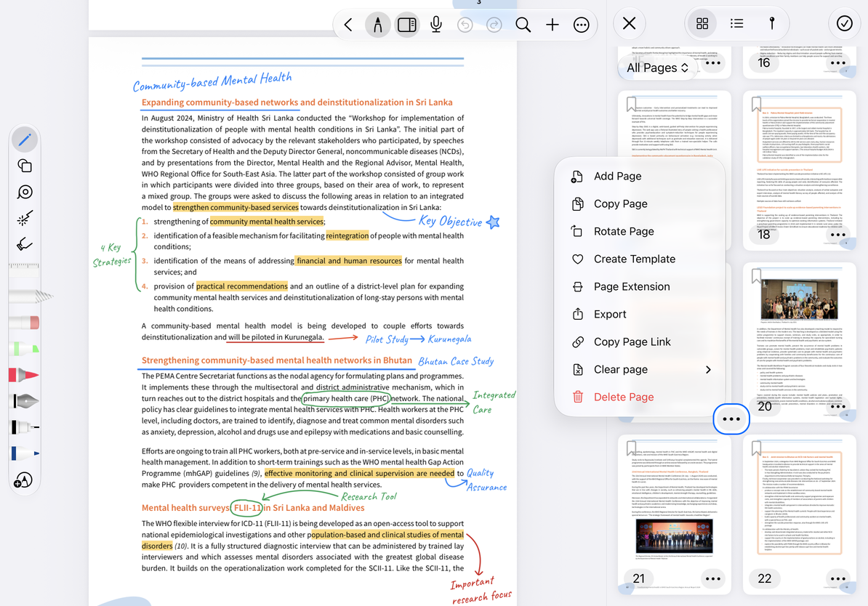868x606 pixels.
Task: Open the pin icon tab in thumbnails panel
Action: coord(772,23)
